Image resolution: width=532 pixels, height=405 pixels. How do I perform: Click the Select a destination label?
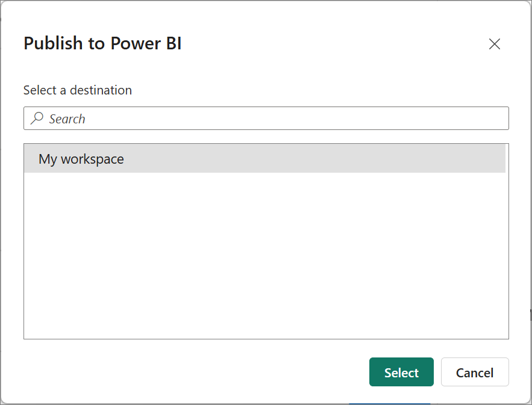(77, 90)
